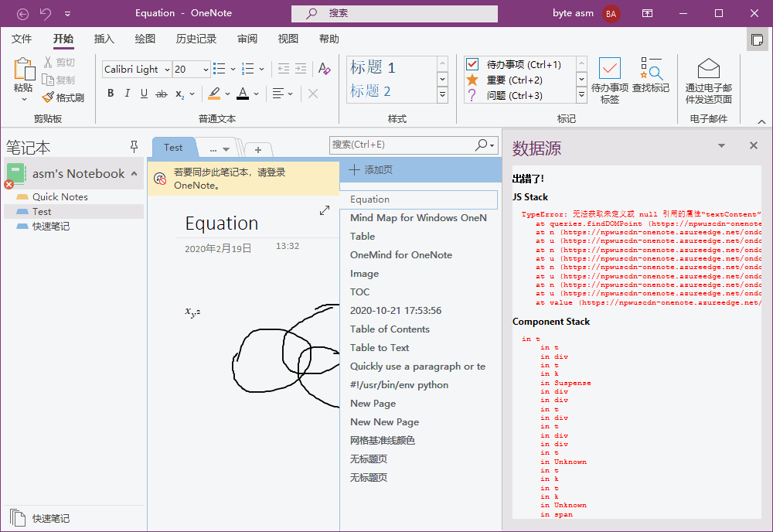Click the add new section plus tab
Image resolution: width=773 pixels, height=532 pixels.
(258, 149)
